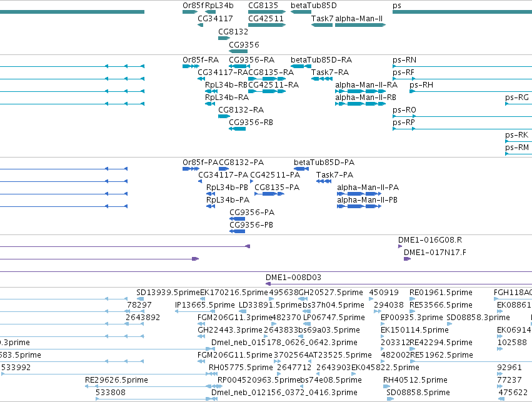Select the RH05775.5prime EST label
532x402 pixels.
(x=241, y=368)
